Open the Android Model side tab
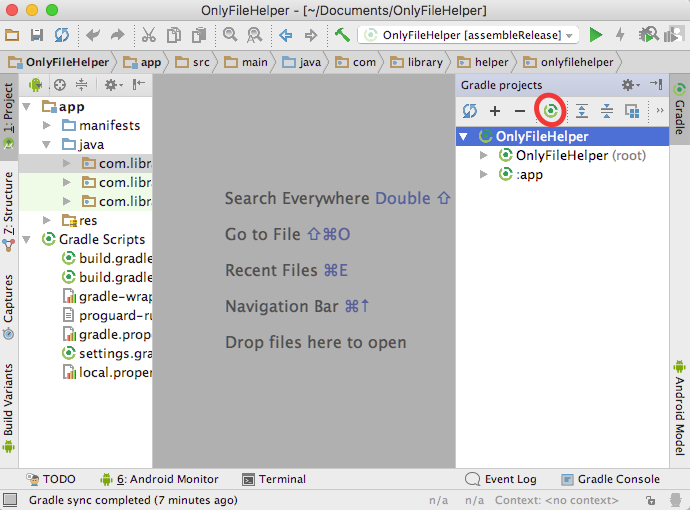Image resolution: width=690 pixels, height=510 pixels. (679, 408)
